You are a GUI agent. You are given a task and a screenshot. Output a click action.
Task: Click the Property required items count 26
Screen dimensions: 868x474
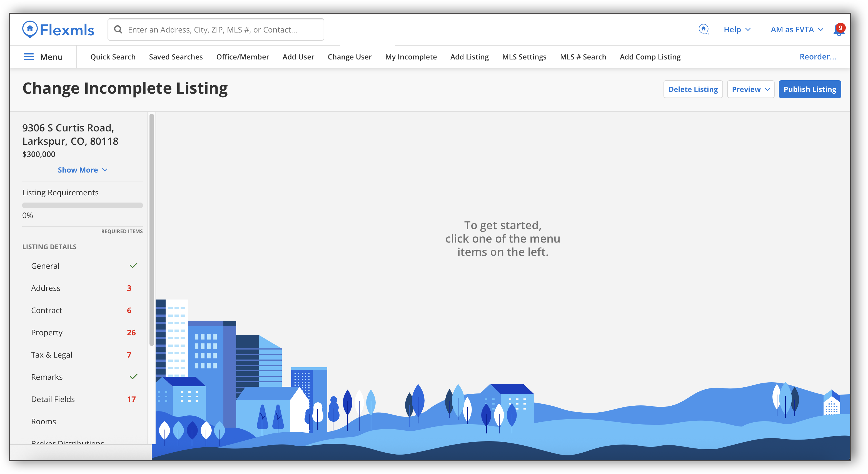131,333
